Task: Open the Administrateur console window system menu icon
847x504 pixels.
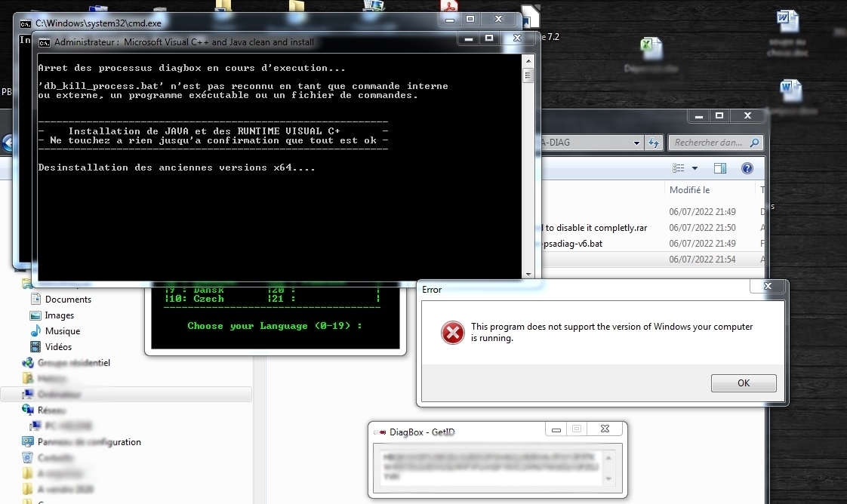Action: (x=45, y=42)
